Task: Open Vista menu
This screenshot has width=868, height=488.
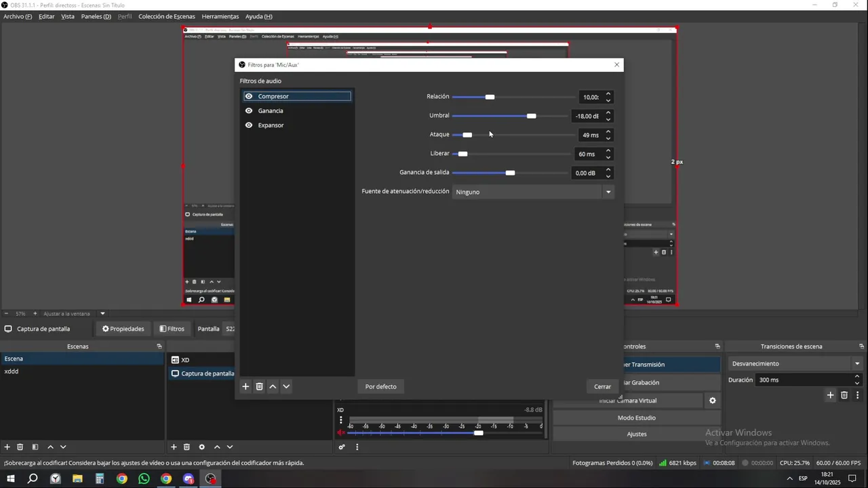Action: coord(68,16)
